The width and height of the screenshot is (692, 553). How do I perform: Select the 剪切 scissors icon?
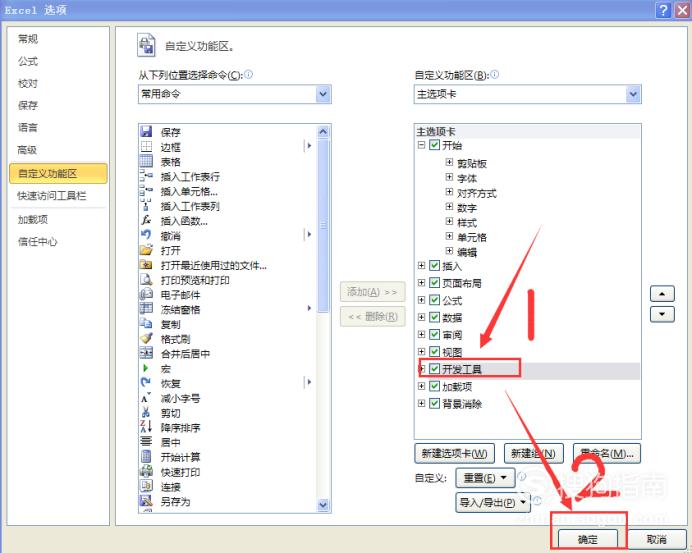(146, 412)
